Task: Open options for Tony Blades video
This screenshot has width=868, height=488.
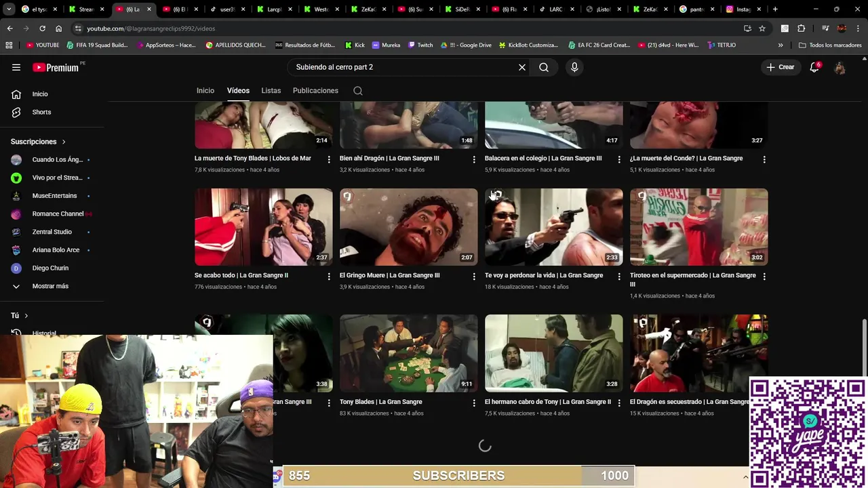Action: (x=474, y=403)
